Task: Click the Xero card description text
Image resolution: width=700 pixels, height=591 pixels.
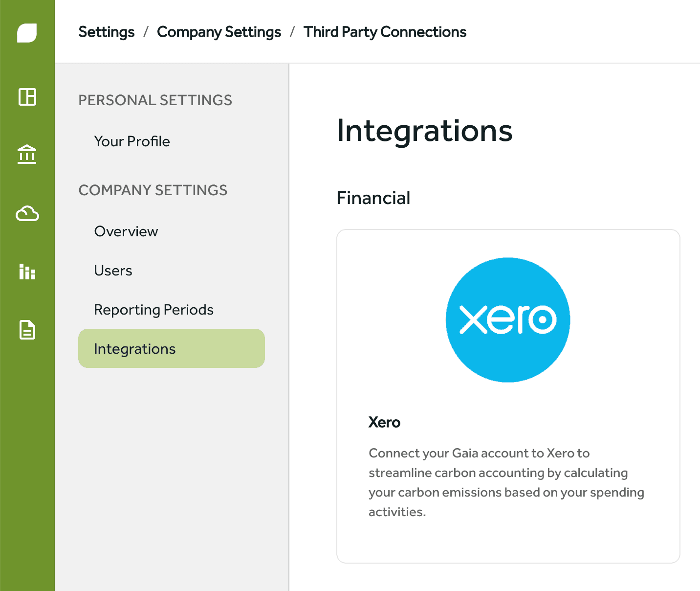Action: point(506,482)
